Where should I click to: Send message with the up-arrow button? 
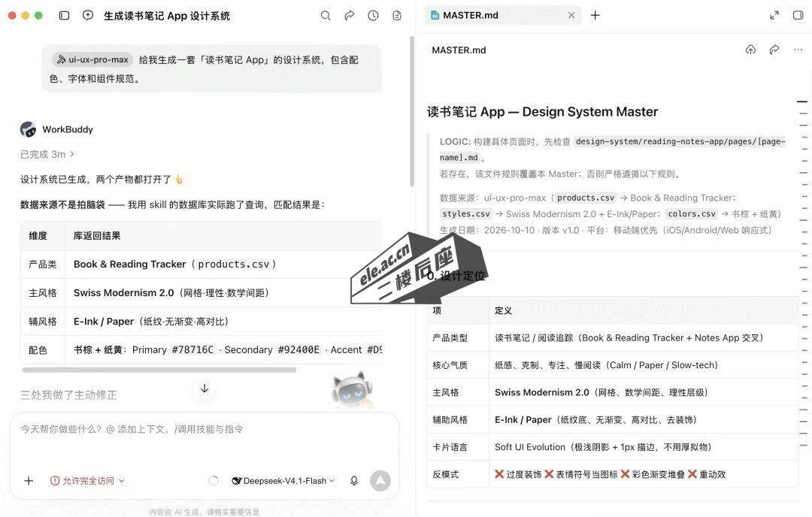380,481
